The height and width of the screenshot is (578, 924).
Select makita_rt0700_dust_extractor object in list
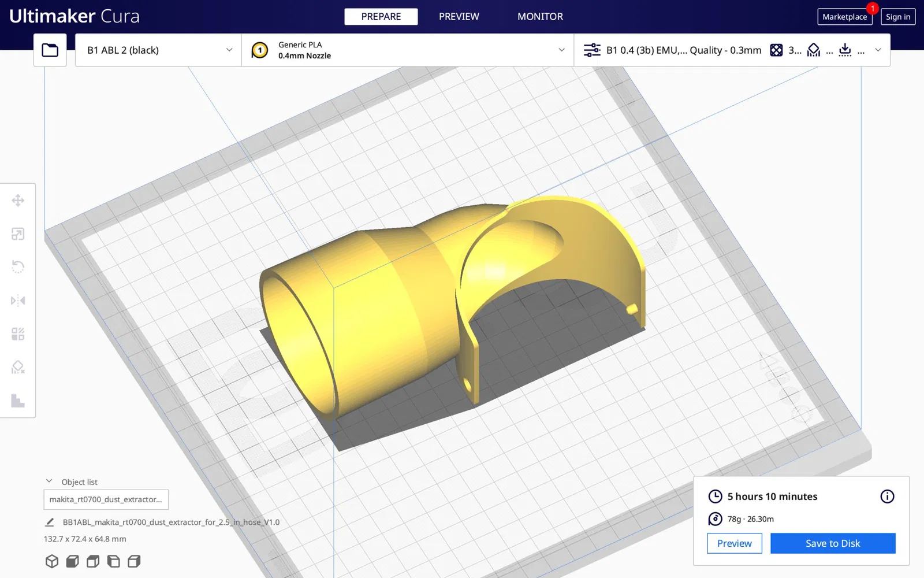click(106, 499)
